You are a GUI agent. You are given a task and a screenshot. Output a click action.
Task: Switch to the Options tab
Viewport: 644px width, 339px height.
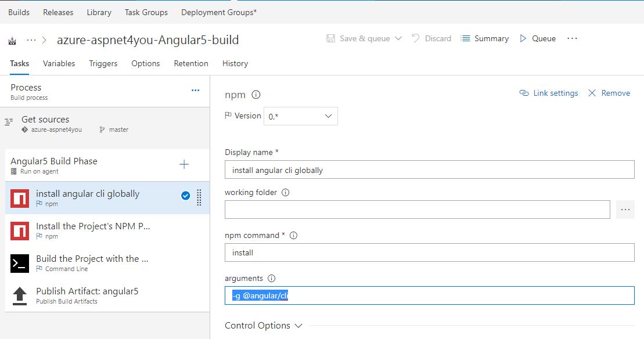pos(145,64)
